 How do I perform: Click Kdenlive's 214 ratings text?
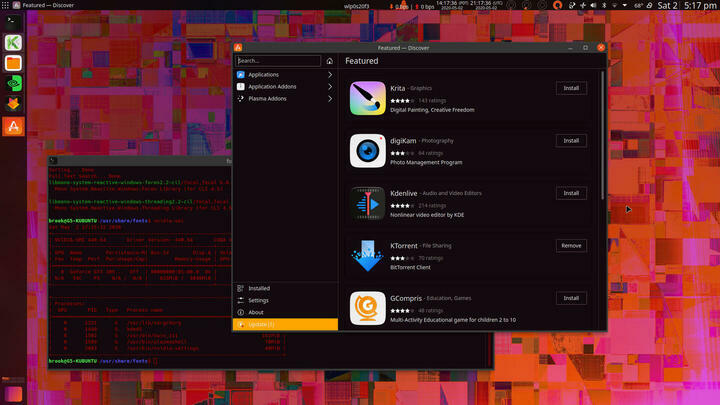[x=432, y=206]
